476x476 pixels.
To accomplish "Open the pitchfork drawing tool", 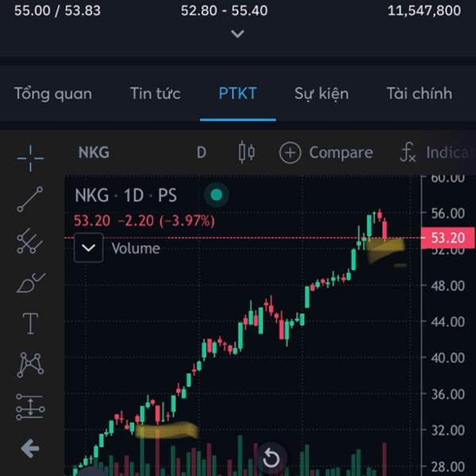I will (30, 241).
